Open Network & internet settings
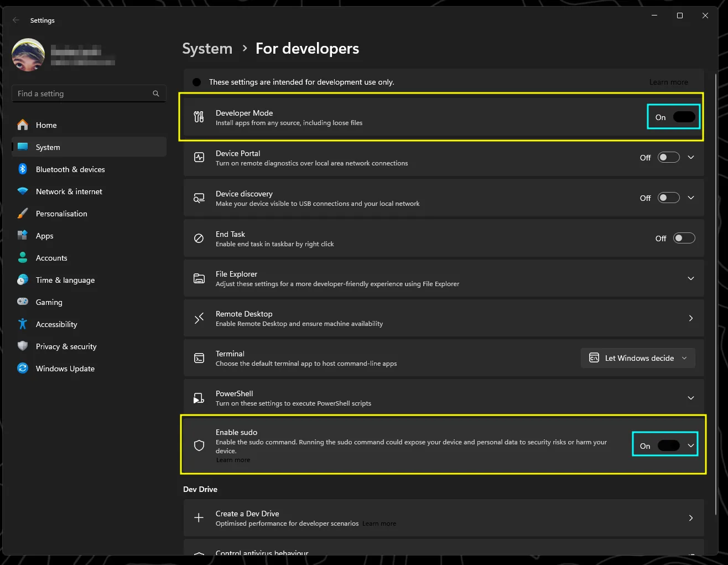This screenshot has width=728, height=565. [x=89, y=191]
